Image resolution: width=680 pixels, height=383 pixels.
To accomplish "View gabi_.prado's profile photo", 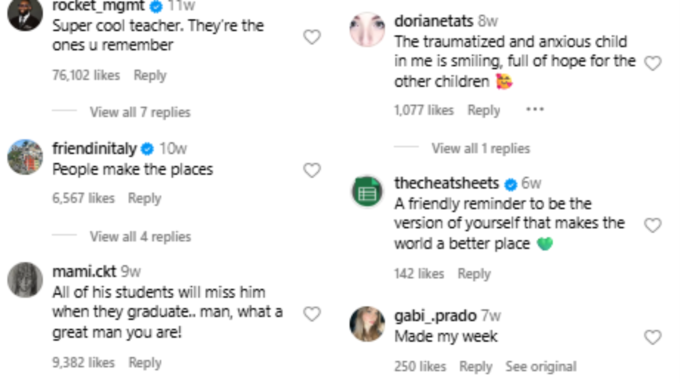I will click(367, 324).
